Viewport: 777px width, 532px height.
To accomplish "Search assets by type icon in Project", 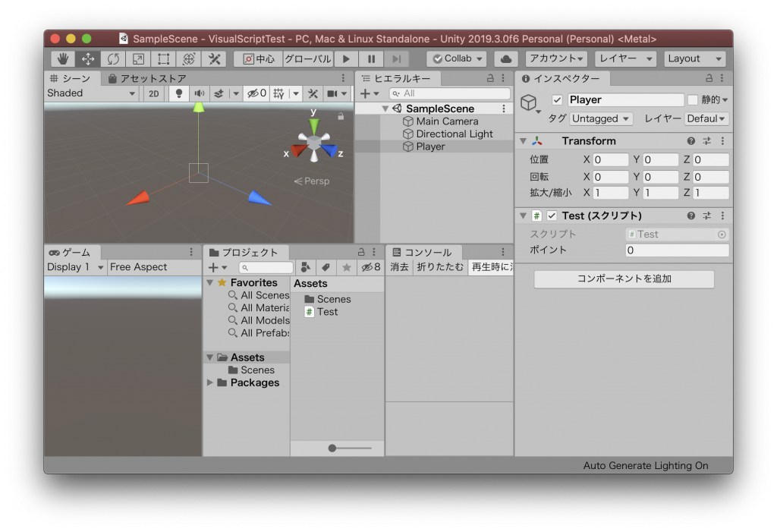I will [x=306, y=267].
